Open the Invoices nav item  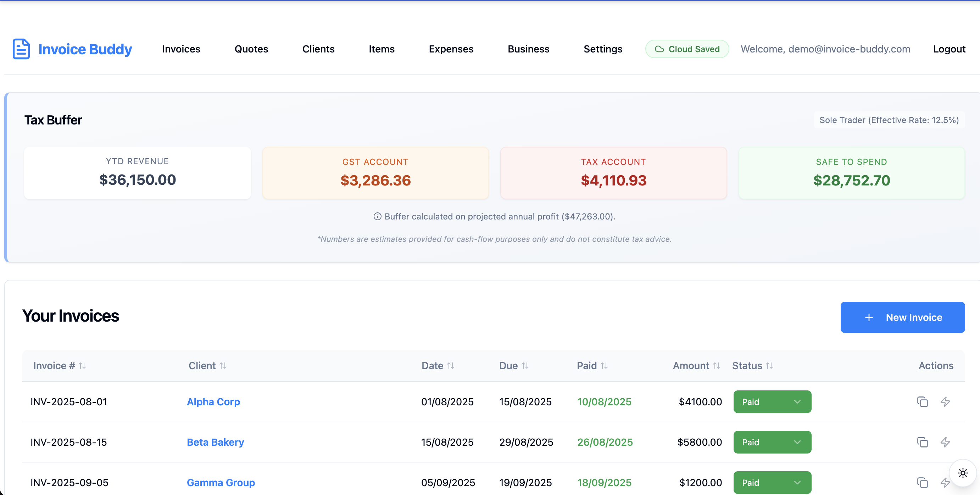pyautogui.click(x=181, y=49)
